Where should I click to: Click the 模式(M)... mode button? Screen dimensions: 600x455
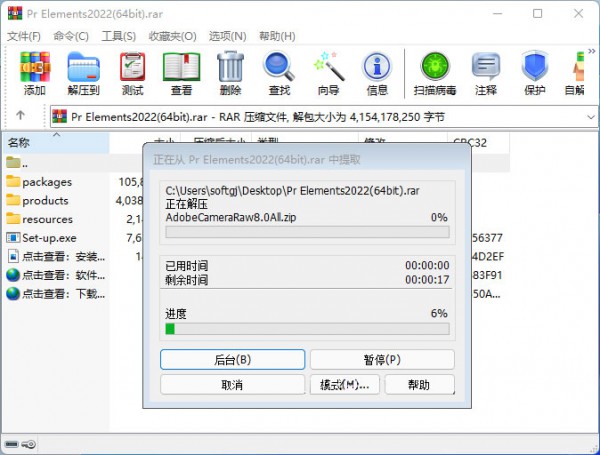[344, 385]
